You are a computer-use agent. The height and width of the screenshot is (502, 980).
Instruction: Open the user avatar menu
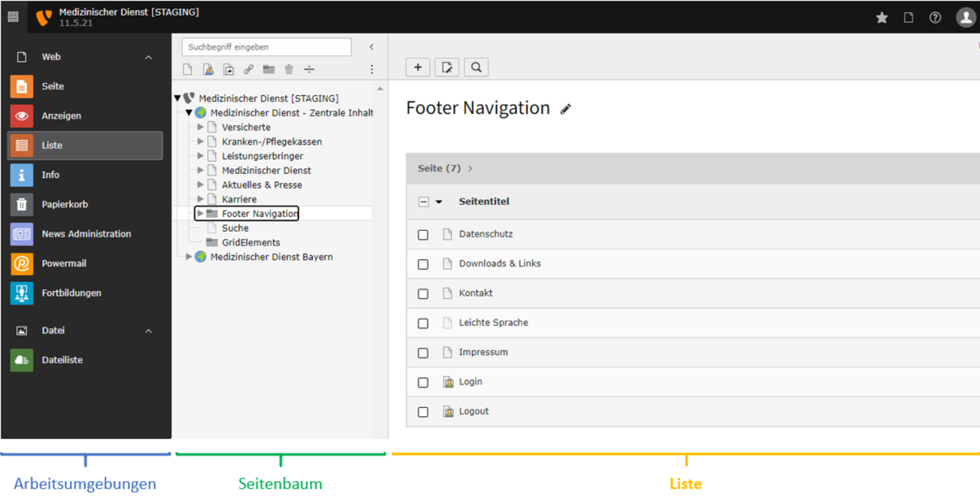click(x=966, y=17)
